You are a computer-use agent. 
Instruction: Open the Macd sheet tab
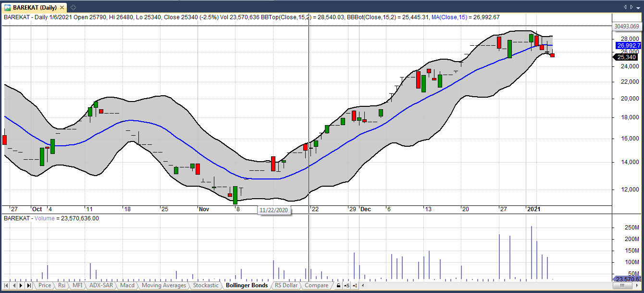pos(127,285)
